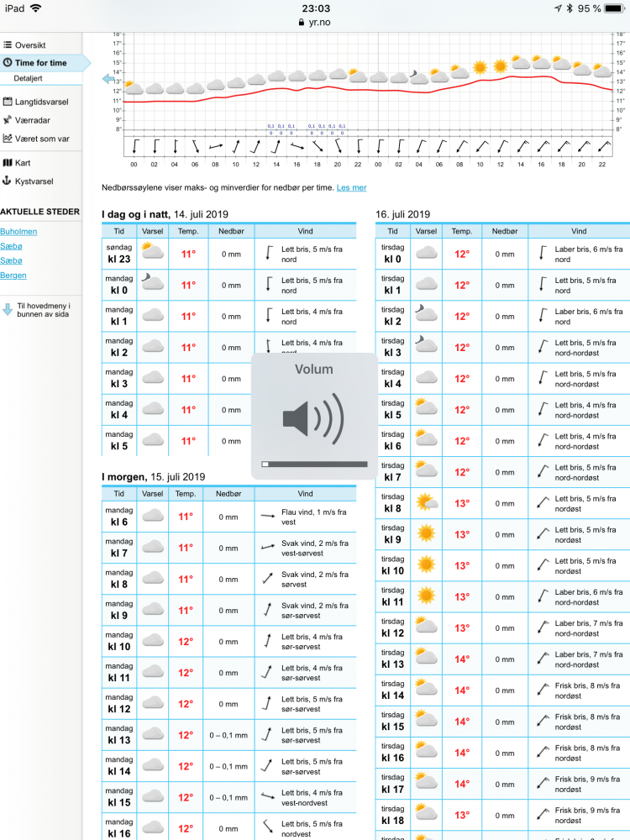The image size is (630, 840).
Task: Click the Temp. header in I dag table
Action: coord(188,232)
